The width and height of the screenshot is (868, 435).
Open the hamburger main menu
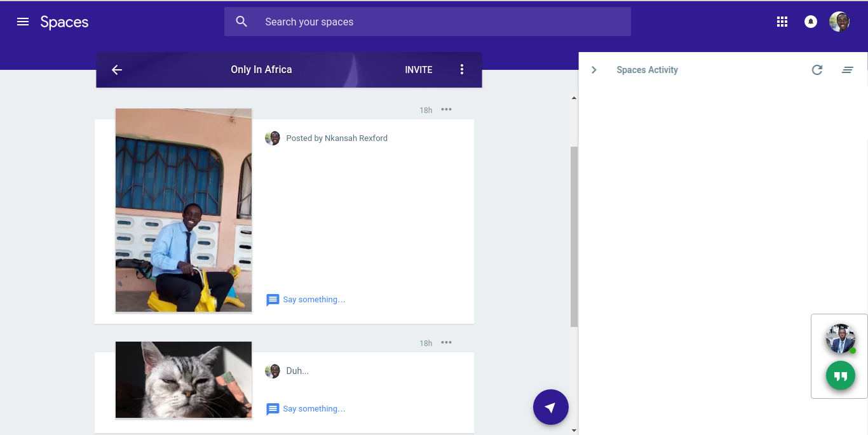(23, 22)
